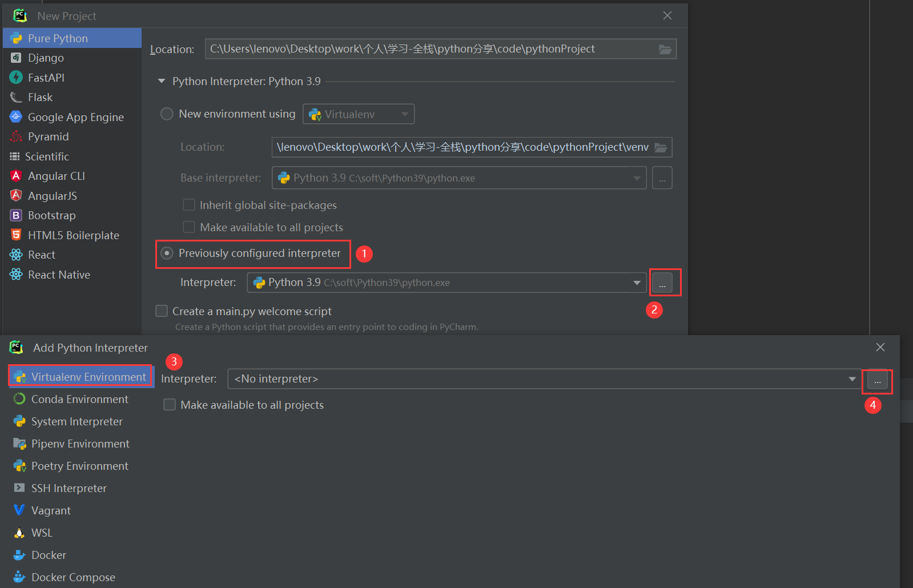Open the Virtualenv environment type dropdown
Viewport: 913px width, 588px height.
(359, 114)
